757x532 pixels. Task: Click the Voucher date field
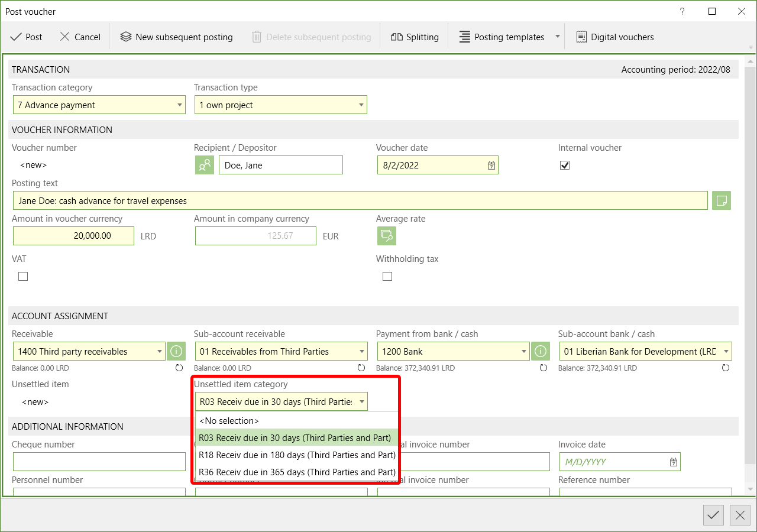tap(438, 165)
